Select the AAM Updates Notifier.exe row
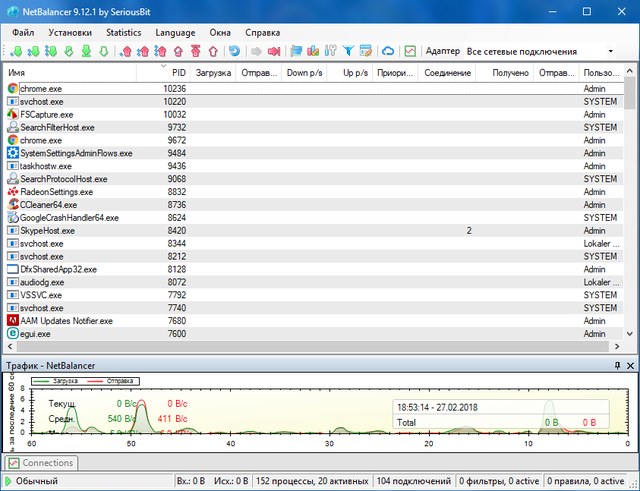This screenshot has width=640, height=491. tap(314, 321)
